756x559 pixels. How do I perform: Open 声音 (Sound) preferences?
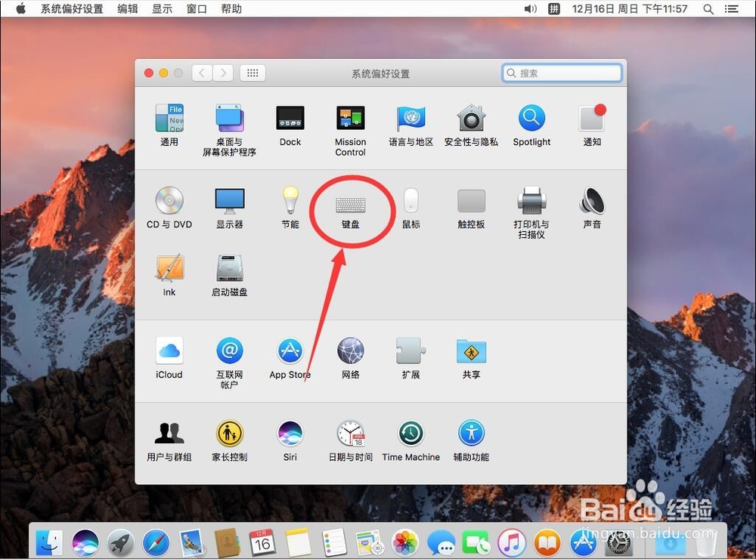pos(592,207)
